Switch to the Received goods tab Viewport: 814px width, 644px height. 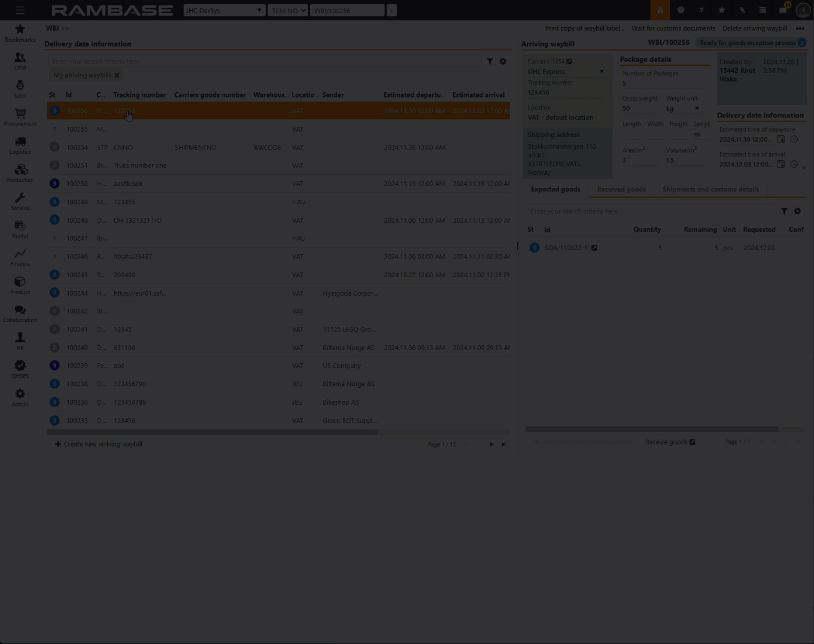621,189
